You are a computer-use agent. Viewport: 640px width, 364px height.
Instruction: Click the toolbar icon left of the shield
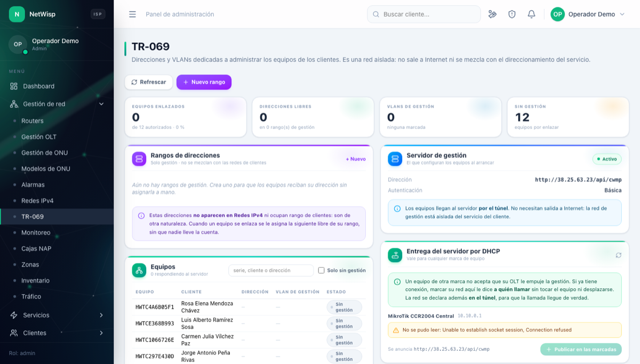coord(492,14)
